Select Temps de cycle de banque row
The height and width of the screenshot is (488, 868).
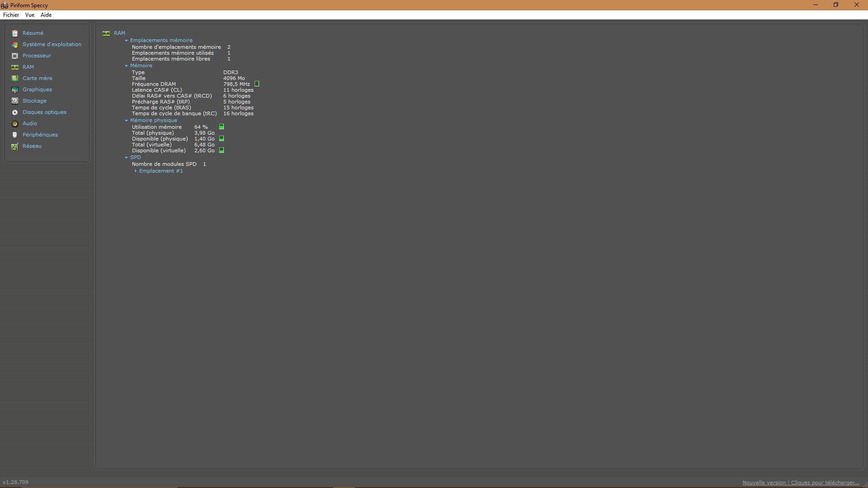[x=193, y=113]
